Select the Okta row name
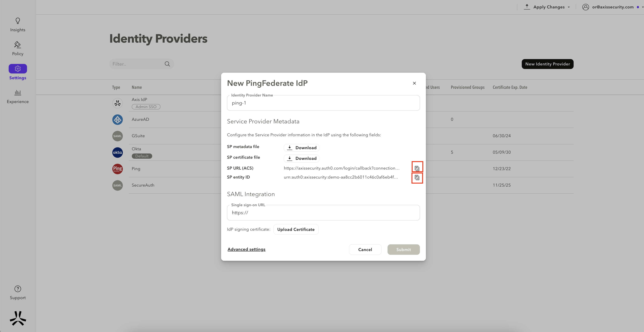Screen dimensions: 644x332 pyautogui.click(x=136, y=149)
